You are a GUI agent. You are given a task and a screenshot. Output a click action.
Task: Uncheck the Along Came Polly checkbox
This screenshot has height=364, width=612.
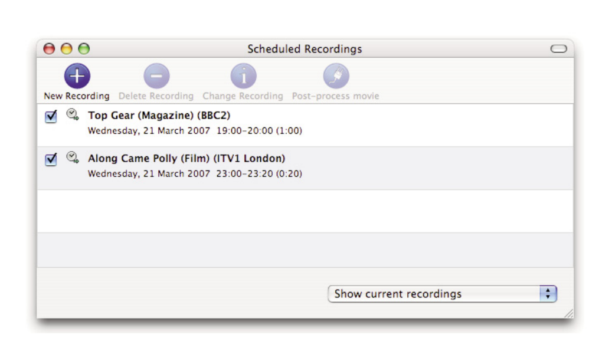coord(51,159)
